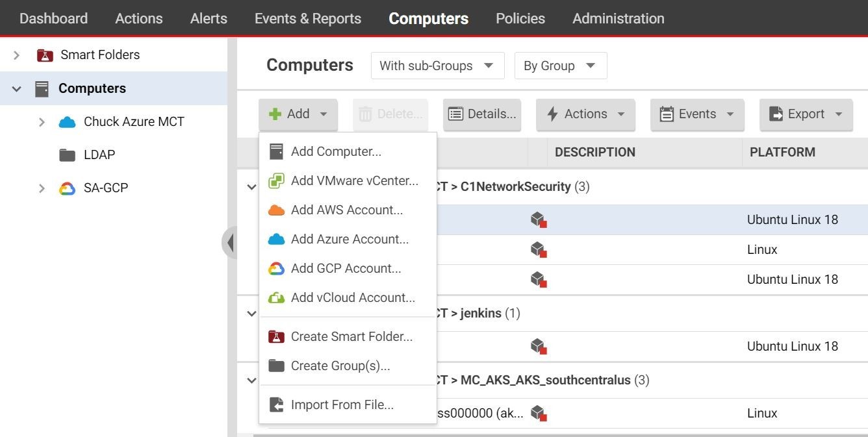The image size is (868, 437).
Task: Click the VMware vCenter icon in the Add menu
Action: 276,181
